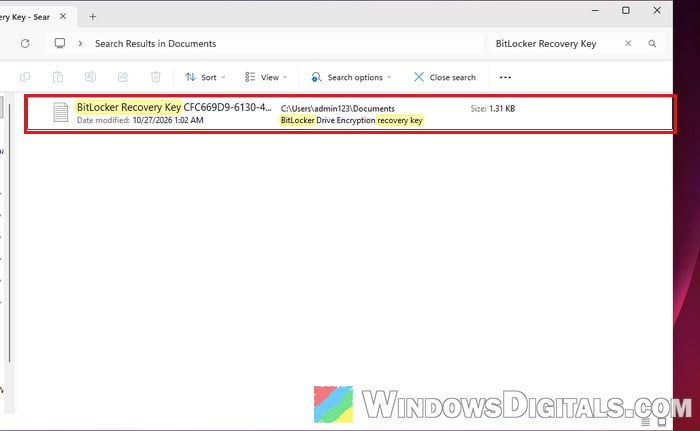700x431 pixels.
Task: Clear the search box text
Action: coord(628,43)
